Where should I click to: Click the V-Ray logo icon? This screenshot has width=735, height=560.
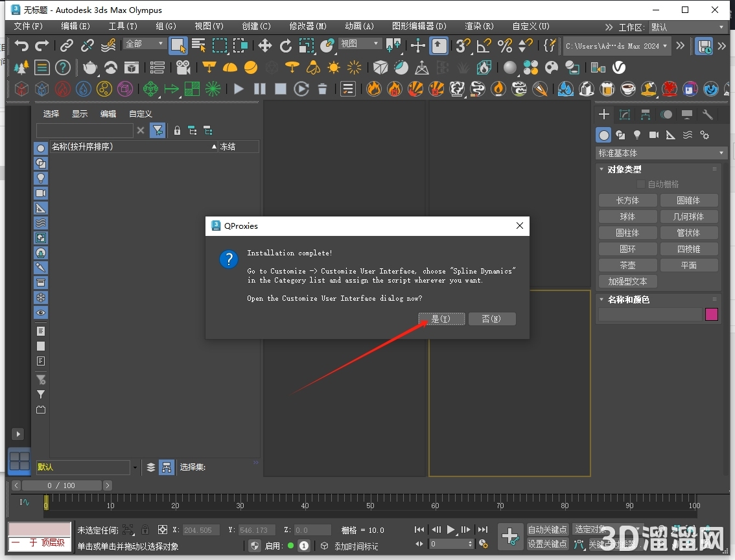619,68
